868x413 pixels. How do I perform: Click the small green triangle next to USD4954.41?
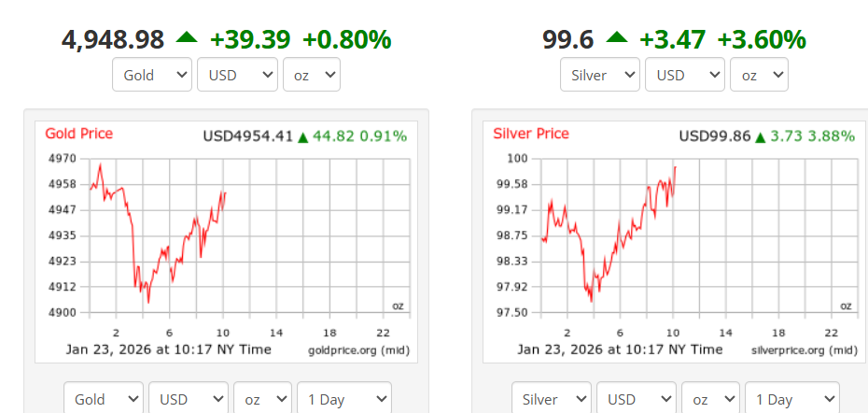coord(302,137)
